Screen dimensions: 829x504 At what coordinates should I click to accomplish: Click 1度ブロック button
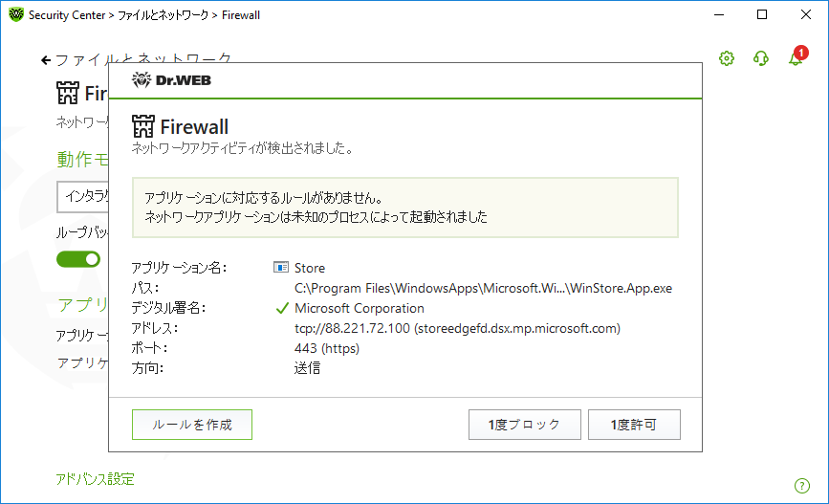(525, 425)
